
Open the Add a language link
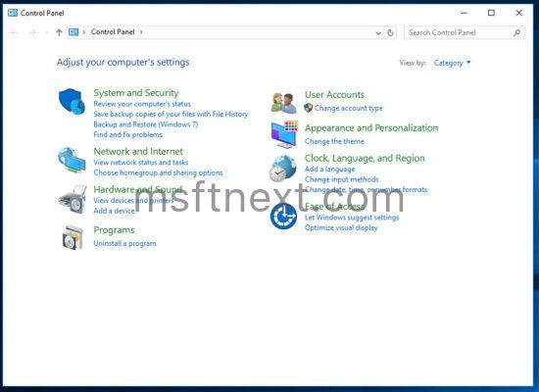pyautogui.click(x=329, y=170)
